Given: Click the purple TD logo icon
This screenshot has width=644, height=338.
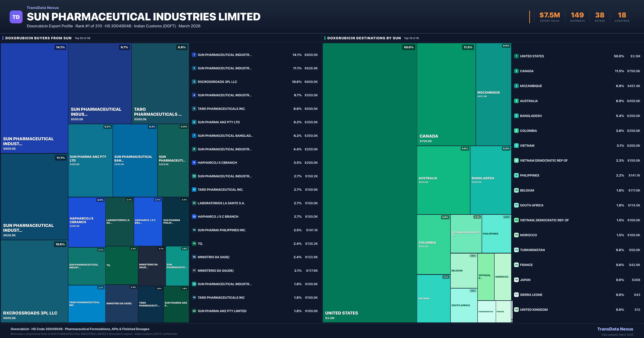Looking at the screenshot, I should (16, 17).
